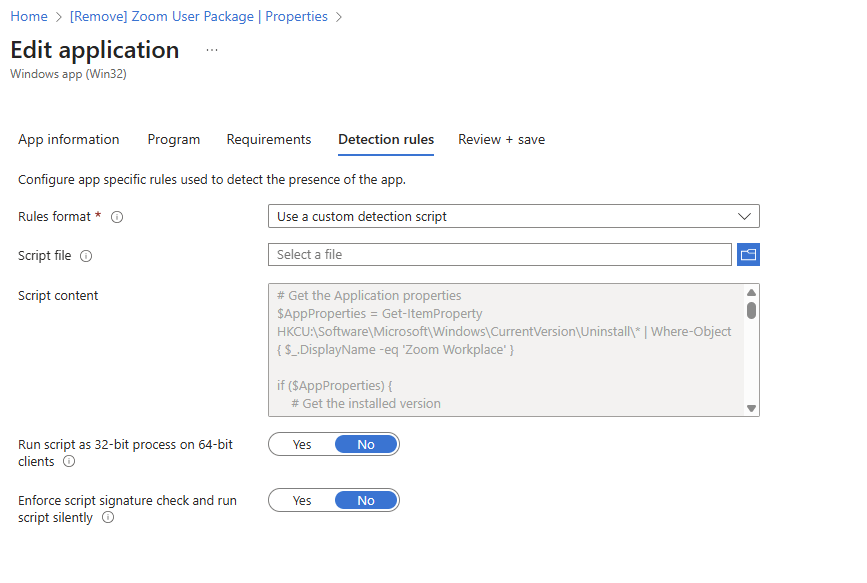
Task: Open the Program tab
Action: tap(173, 139)
